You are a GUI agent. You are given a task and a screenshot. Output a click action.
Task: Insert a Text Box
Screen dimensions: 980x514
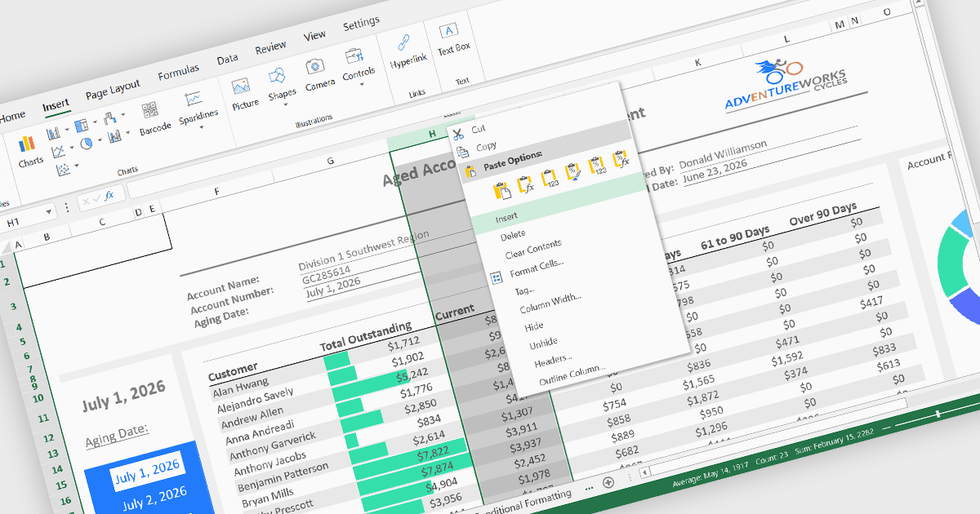[x=452, y=39]
